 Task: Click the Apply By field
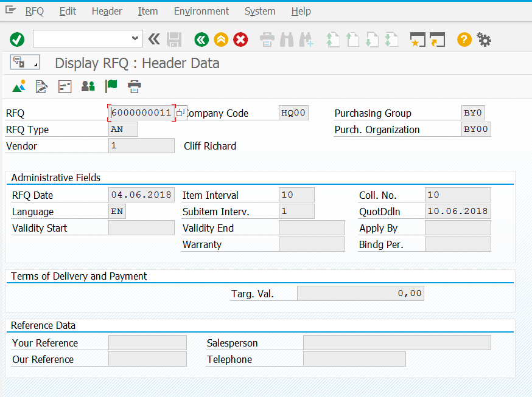point(458,227)
